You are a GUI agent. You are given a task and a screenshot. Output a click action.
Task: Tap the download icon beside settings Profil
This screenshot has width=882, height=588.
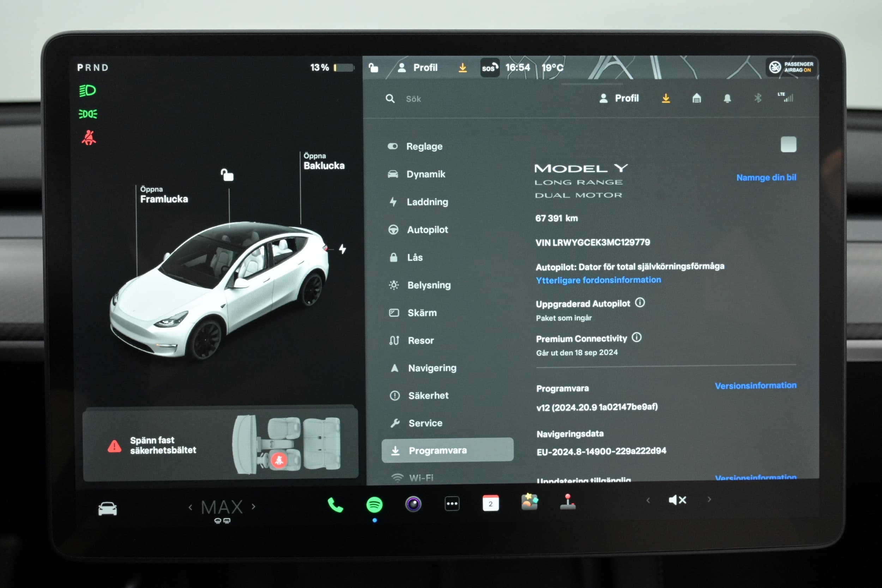[x=666, y=98]
